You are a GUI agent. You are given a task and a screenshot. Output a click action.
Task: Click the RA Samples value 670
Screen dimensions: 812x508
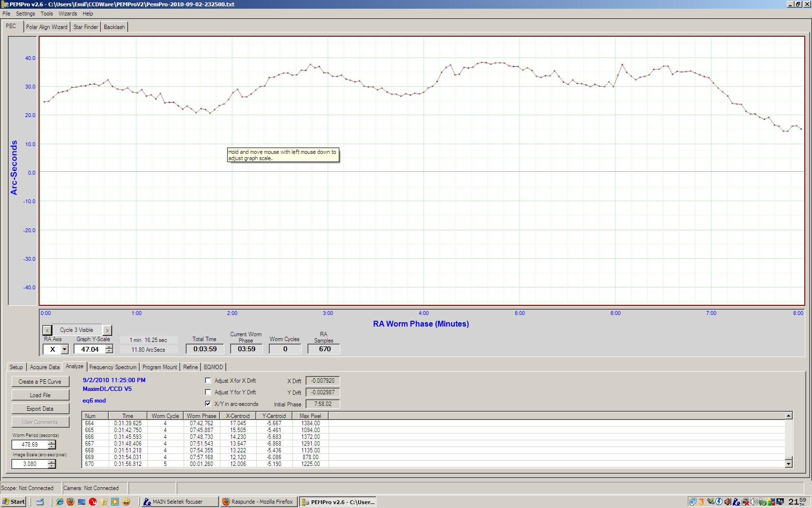324,349
